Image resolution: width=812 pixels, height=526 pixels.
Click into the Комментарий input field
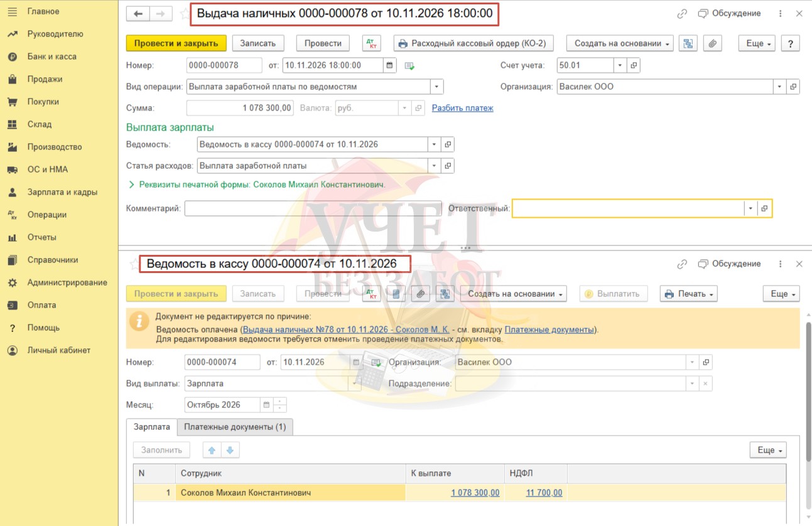313,208
